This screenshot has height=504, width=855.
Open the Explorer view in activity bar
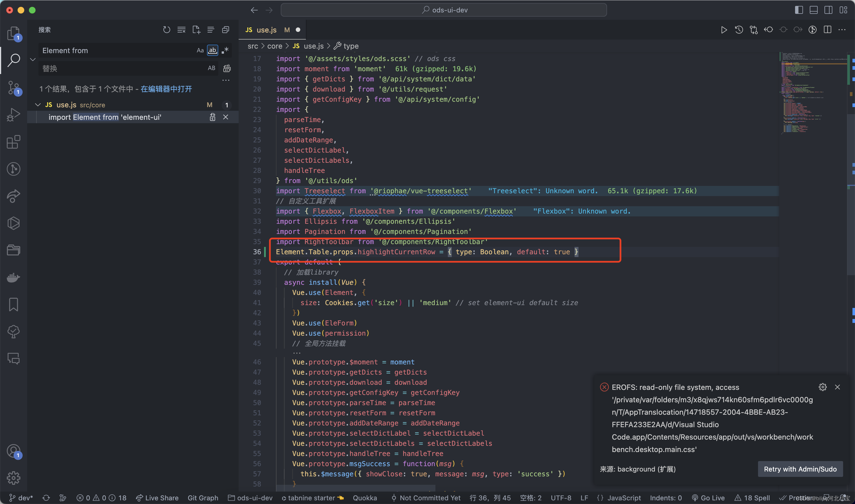(14, 33)
